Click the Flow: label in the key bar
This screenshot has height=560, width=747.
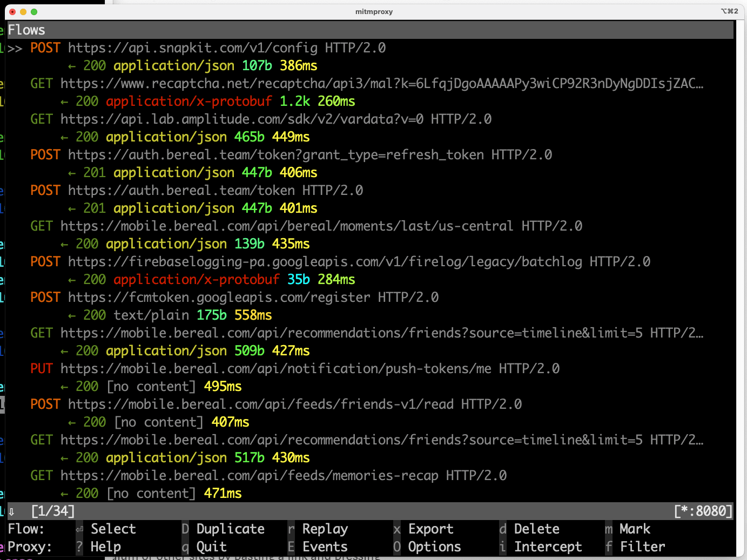tap(26, 529)
